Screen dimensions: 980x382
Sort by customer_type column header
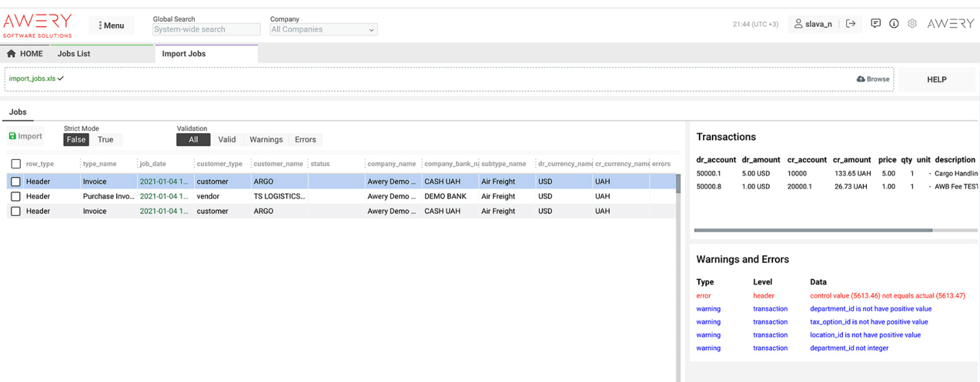coord(219,164)
